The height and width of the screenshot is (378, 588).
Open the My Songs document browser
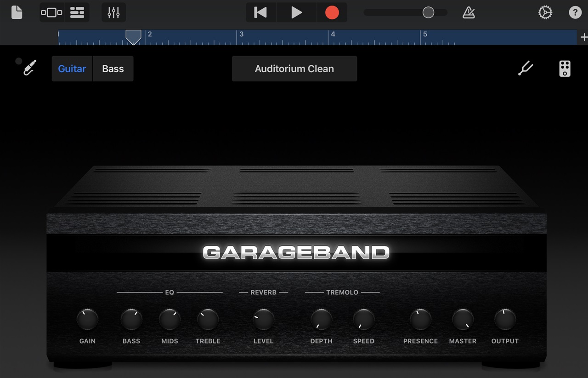point(17,12)
